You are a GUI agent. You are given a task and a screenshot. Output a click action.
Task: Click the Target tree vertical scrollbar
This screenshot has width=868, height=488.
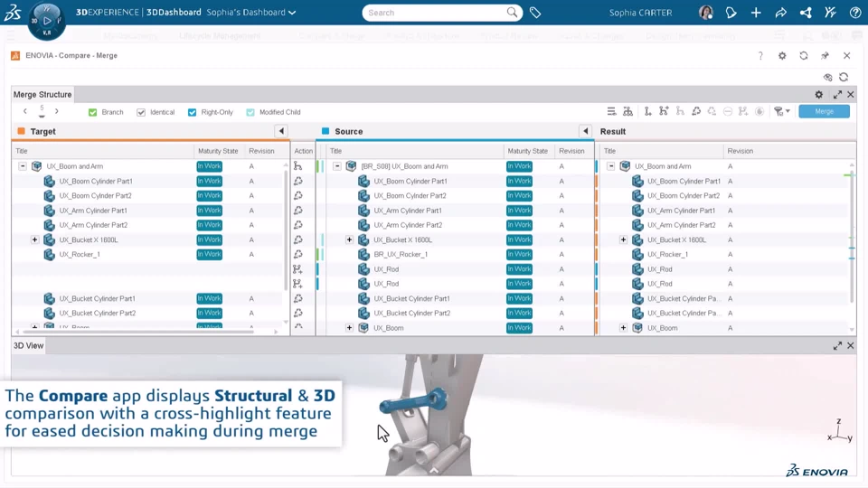[286, 230]
